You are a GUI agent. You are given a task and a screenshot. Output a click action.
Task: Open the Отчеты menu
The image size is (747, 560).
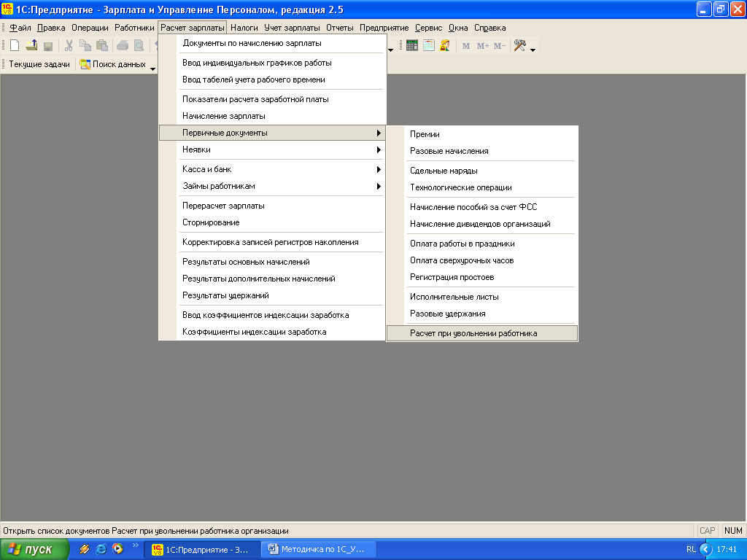pyautogui.click(x=340, y=28)
